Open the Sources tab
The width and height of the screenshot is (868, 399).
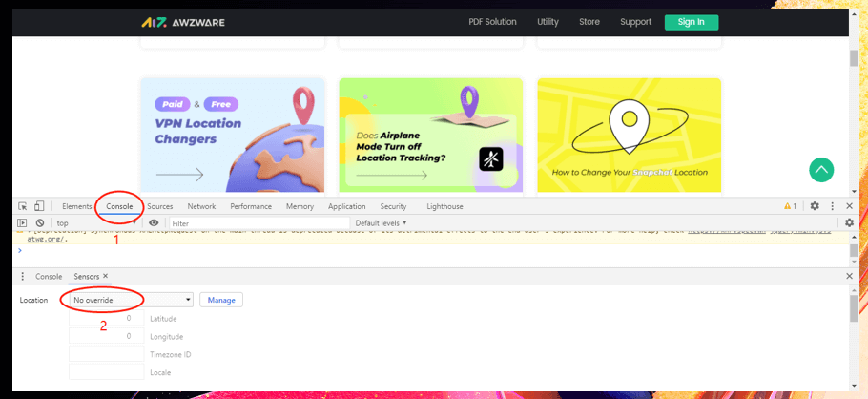160,206
